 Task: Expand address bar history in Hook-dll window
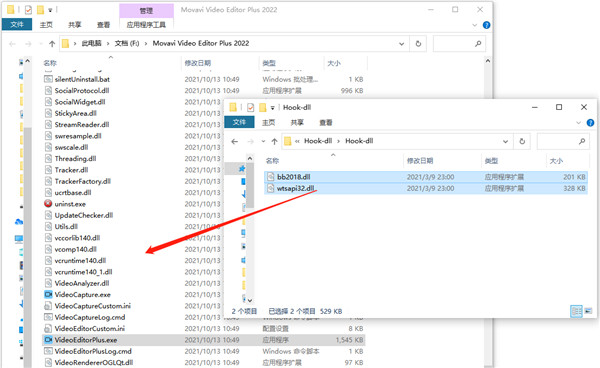coord(505,141)
